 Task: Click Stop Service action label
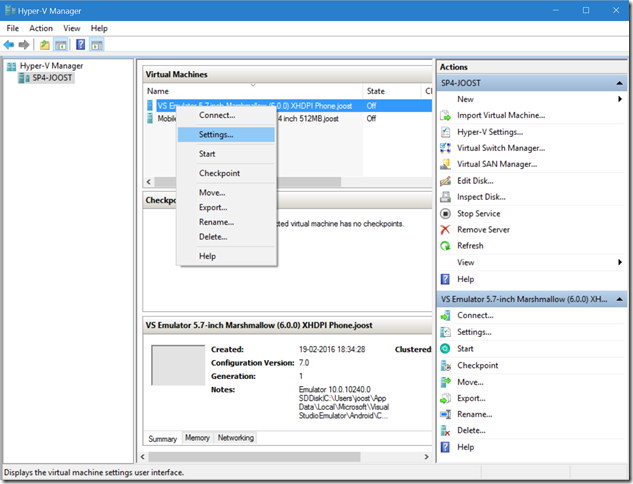[x=478, y=214]
